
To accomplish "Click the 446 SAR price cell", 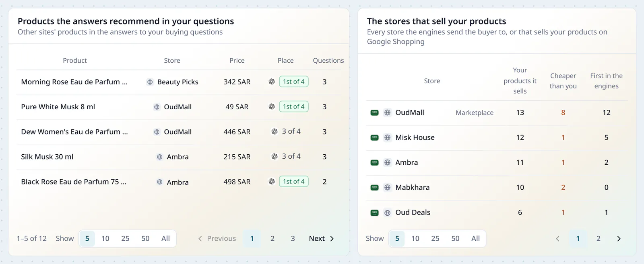I will [x=237, y=132].
